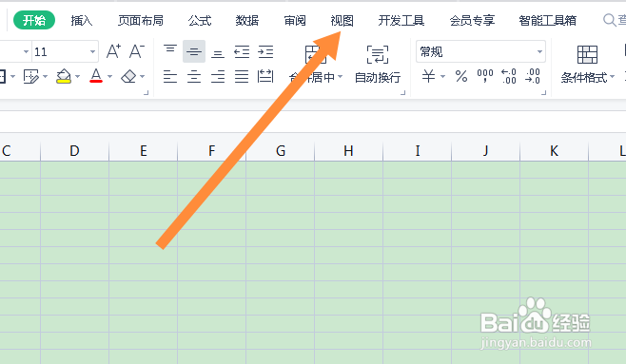
Task: Click the formula bar input
Action: pyautogui.click(x=313, y=122)
